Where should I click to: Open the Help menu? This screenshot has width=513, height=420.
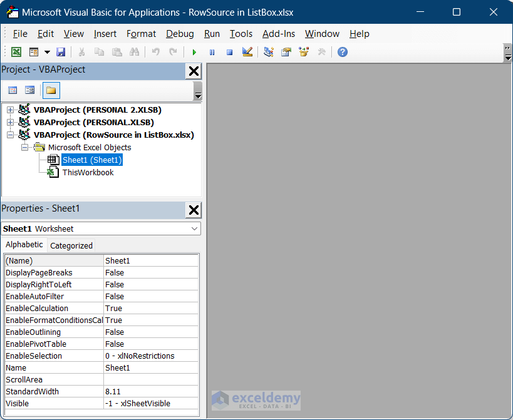(360, 34)
